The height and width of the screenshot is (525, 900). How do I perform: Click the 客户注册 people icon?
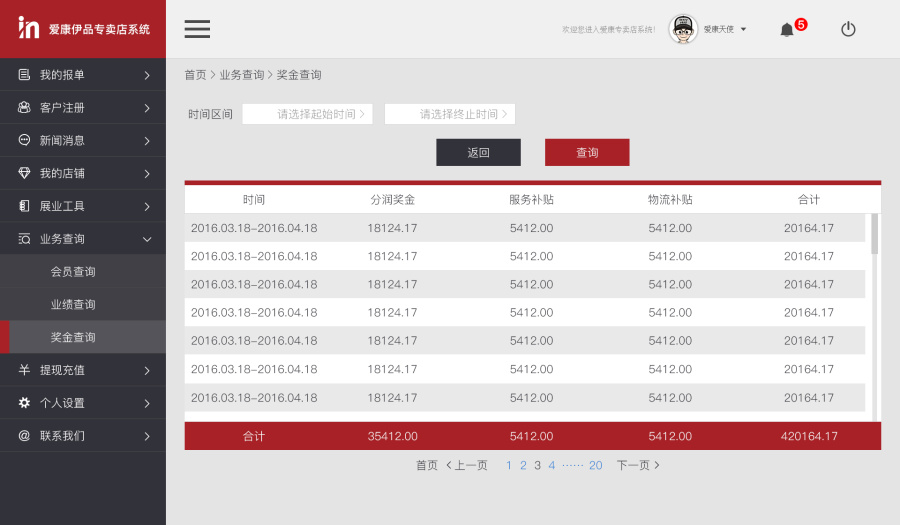[24, 107]
